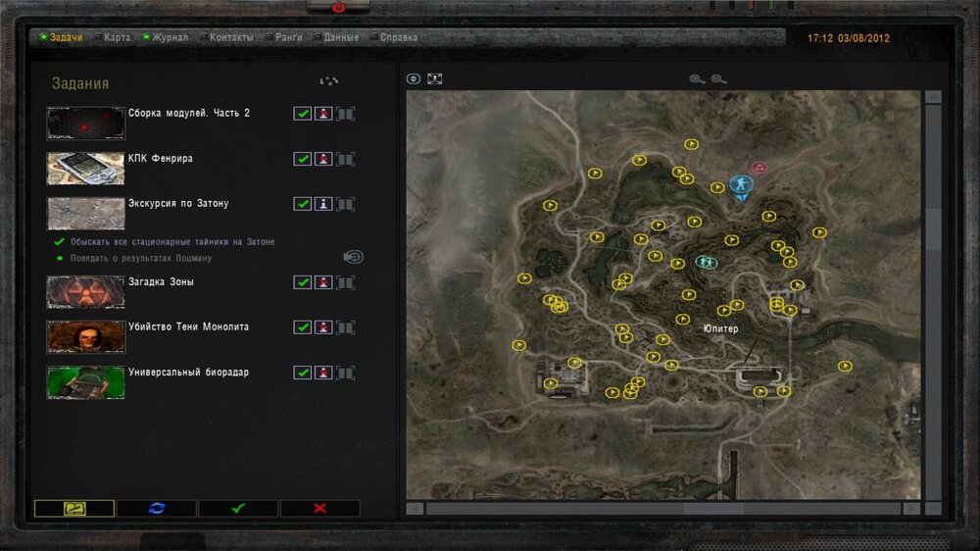Click dim bracket icon for КПК Фенрира
The height and width of the screenshot is (551, 980).
345,159
